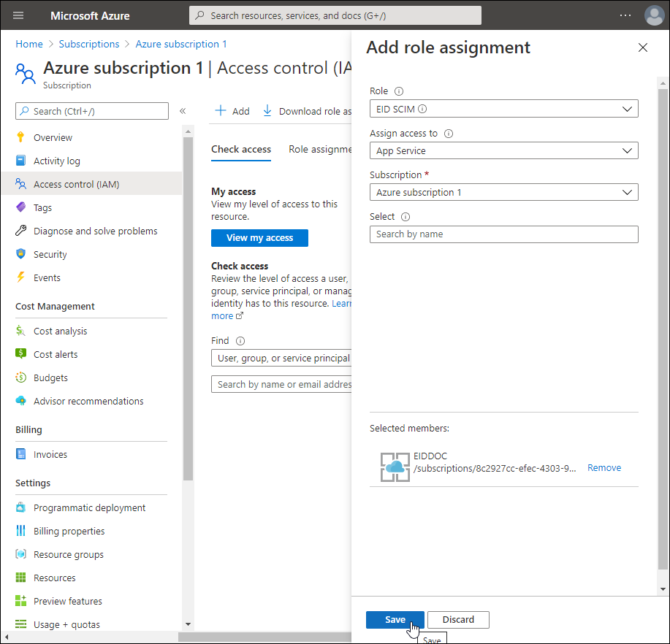Viewport: 670px width, 644px height.
Task: Click the Role info icon
Action: click(x=399, y=91)
